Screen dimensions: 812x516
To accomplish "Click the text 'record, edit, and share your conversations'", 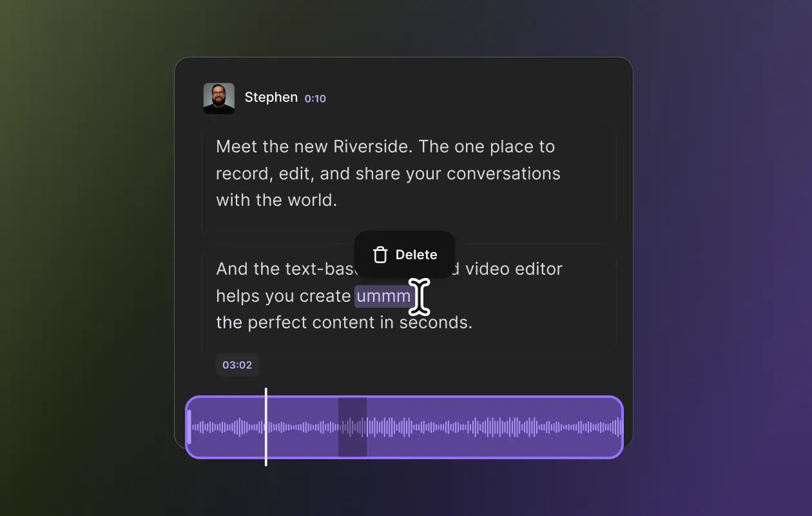I will (388, 174).
